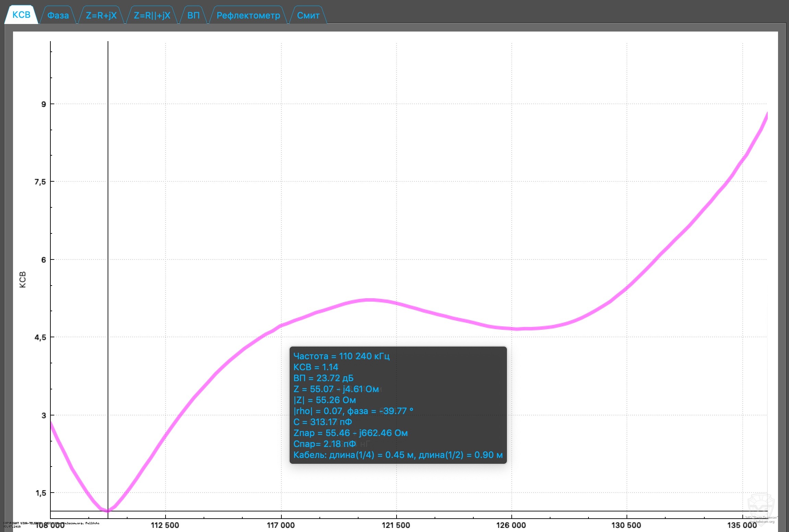Click the pink curve peak near 121 500
The height and width of the screenshot is (532, 789).
pyautogui.click(x=369, y=300)
